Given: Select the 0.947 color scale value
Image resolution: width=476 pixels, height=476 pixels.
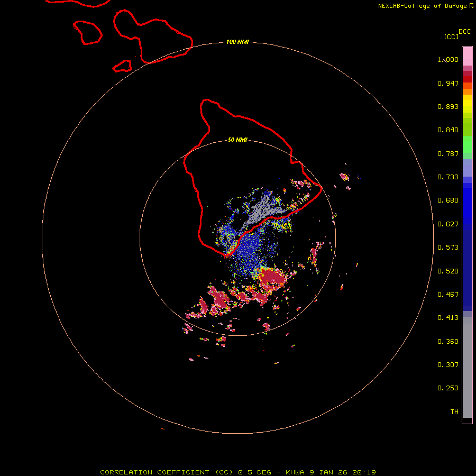Looking at the screenshot, I should (x=448, y=83).
